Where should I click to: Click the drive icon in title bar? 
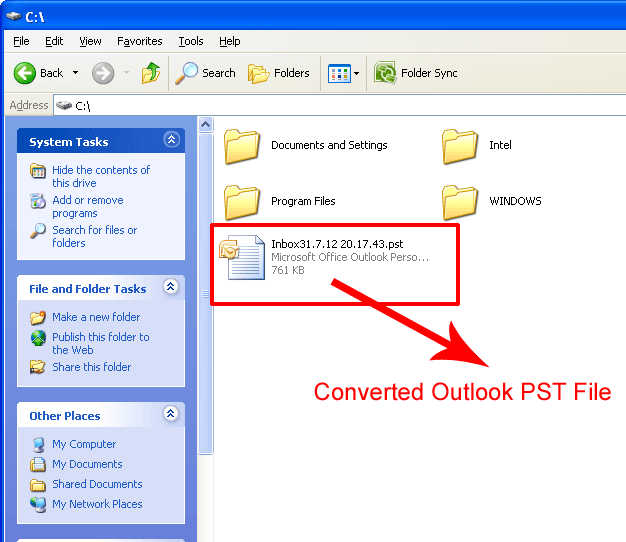click(14, 16)
